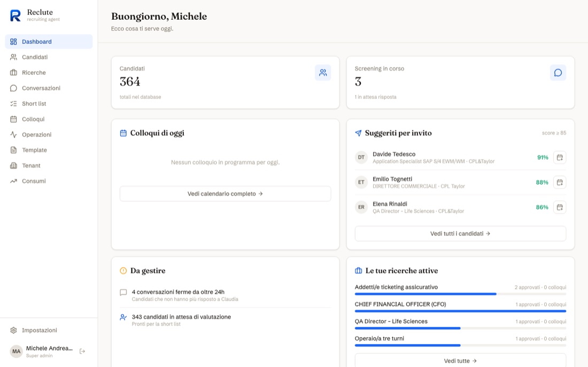Click the ER avatar of Elena Rinaldi

361,207
